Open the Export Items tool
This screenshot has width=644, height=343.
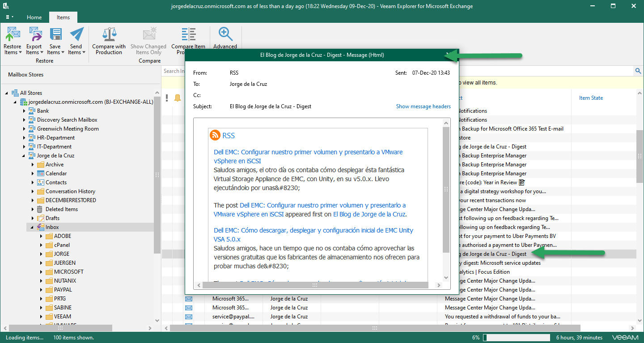pos(34,41)
